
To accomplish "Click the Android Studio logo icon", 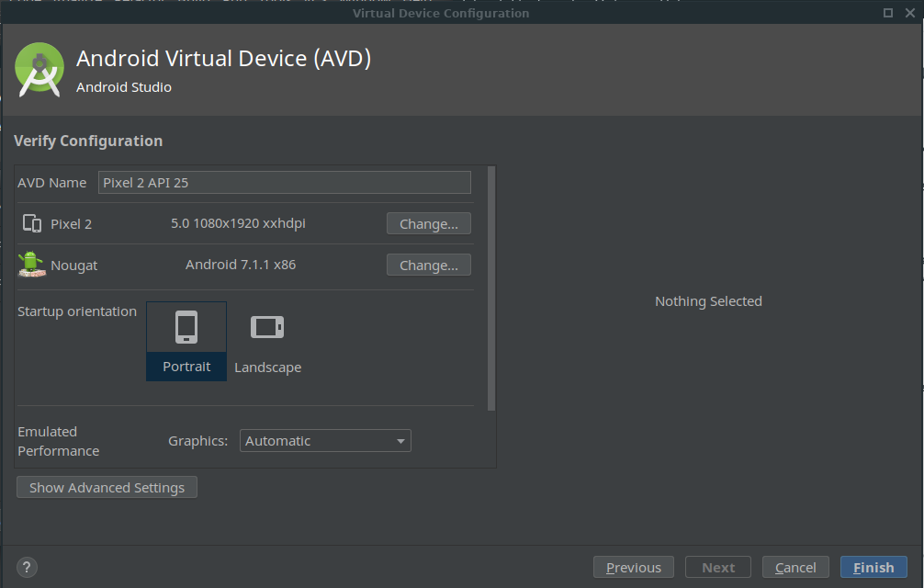I will pyautogui.click(x=39, y=70).
